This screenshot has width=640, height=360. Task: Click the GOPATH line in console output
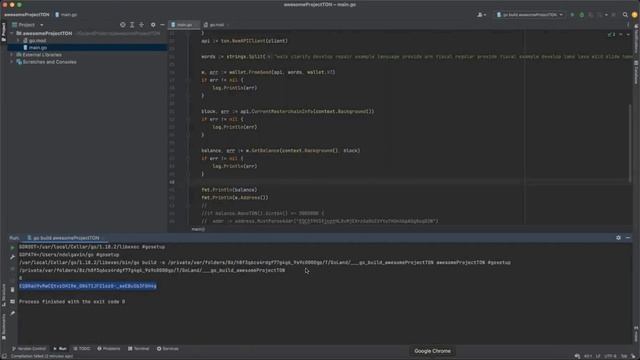pyautogui.click(x=69, y=255)
